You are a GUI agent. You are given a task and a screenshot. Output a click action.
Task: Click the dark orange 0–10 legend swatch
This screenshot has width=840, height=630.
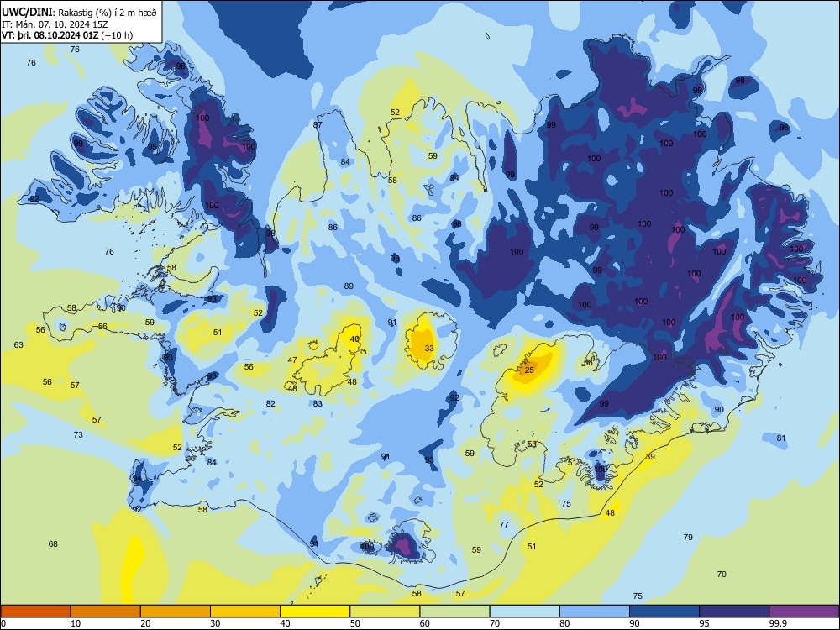pos(35,612)
